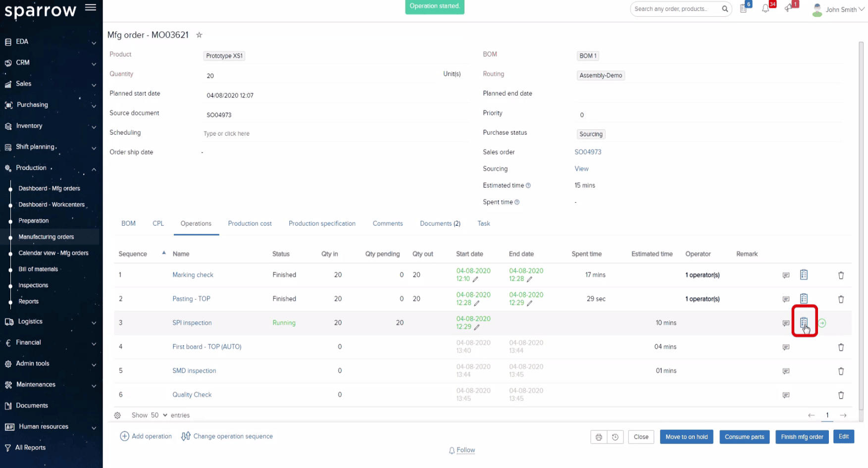Switch to the Production cost tab
868x468 pixels.
point(250,224)
